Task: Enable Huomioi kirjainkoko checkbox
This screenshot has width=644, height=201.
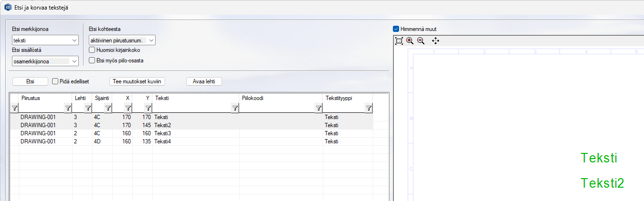Action: [x=93, y=50]
